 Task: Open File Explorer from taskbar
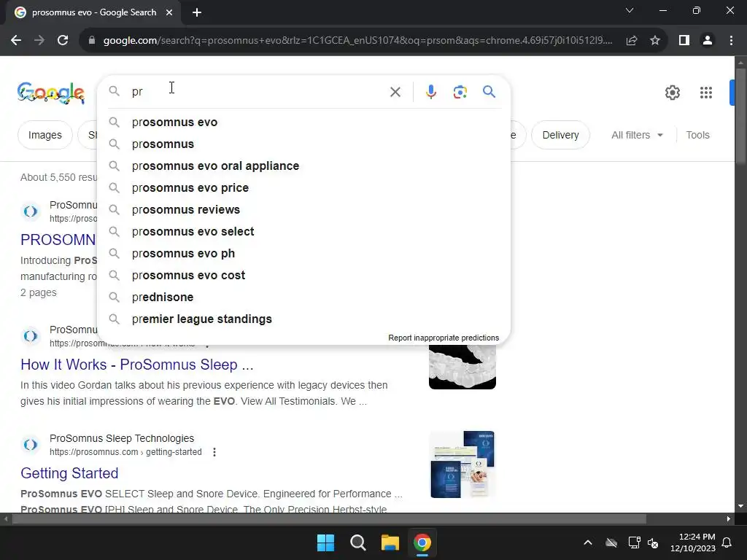point(390,542)
